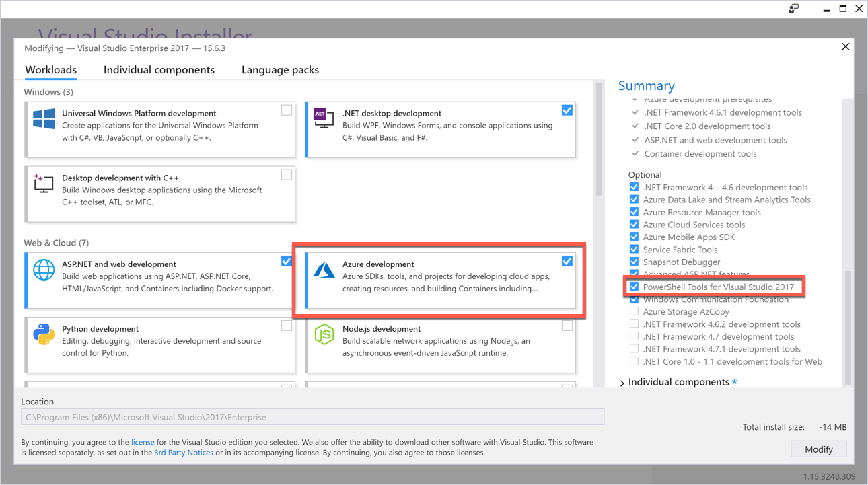Click the .NET desktop development workload icon

[x=324, y=118]
